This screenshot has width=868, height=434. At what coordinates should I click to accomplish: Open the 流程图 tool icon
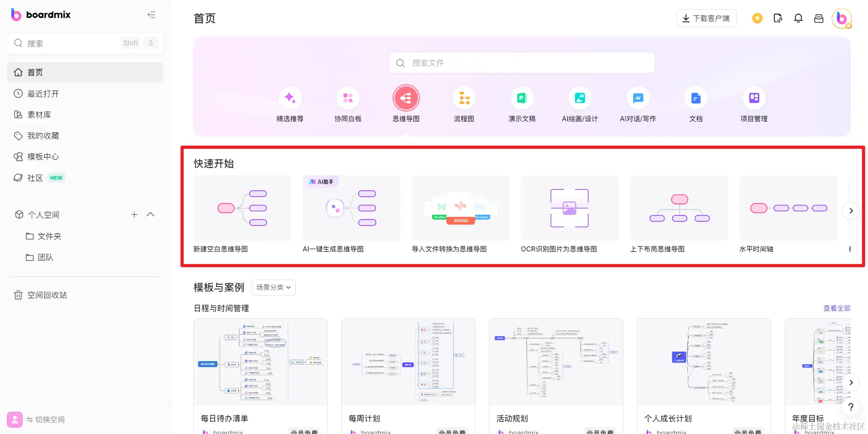[x=464, y=97]
